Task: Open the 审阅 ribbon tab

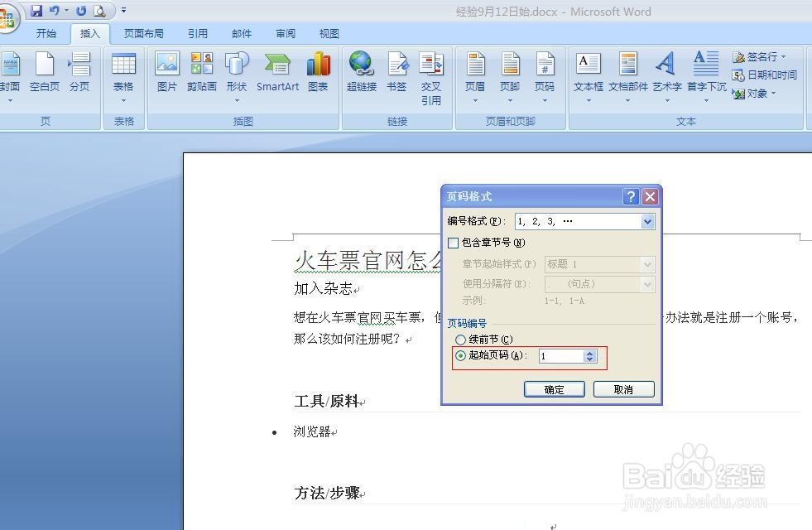Action: point(285,33)
